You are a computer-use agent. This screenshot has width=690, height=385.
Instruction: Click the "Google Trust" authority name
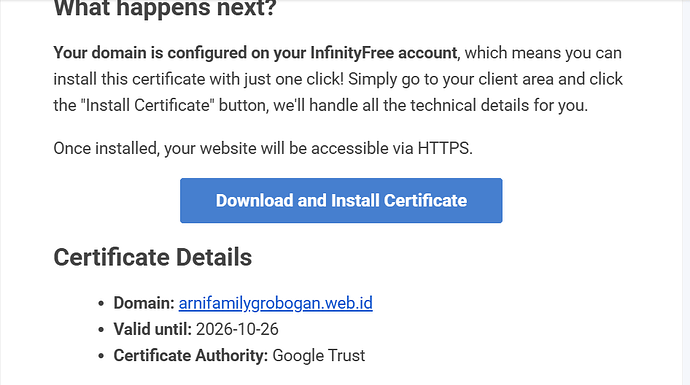tap(319, 356)
